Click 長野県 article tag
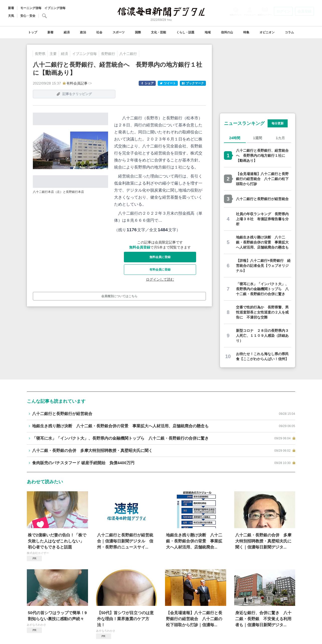This screenshot has height=644, width=322. (40, 54)
